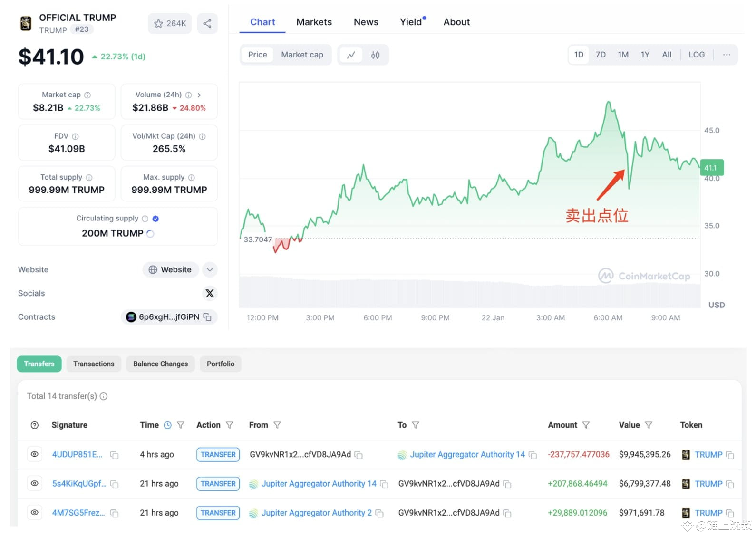Select the candlestick chart view icon
Viewport: 756px width, 536px height.
(x=375, y=55)
